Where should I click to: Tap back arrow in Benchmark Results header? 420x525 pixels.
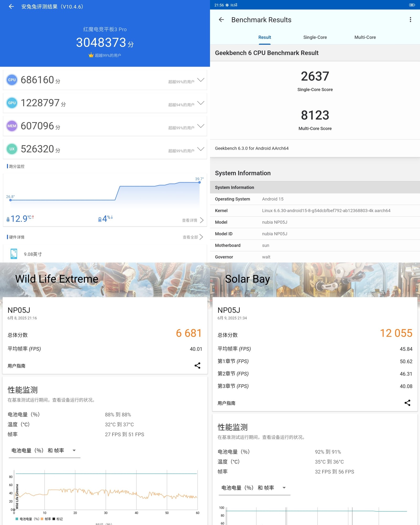tap(221, 20)
